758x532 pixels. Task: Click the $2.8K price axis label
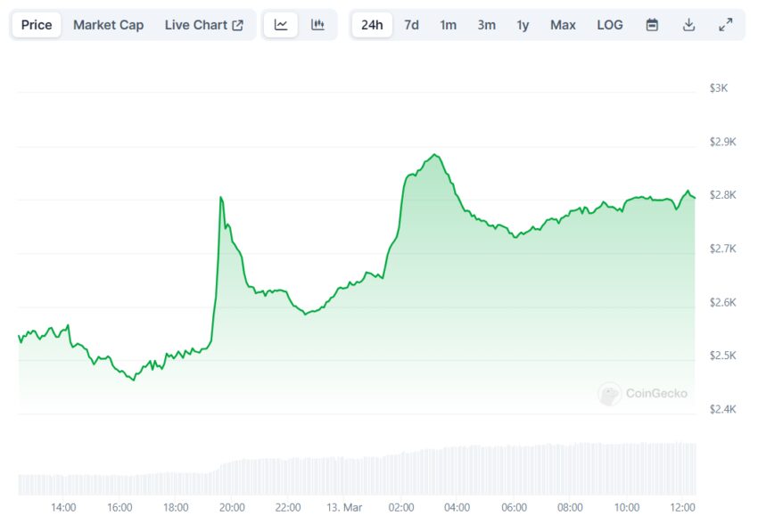[721, 195]
